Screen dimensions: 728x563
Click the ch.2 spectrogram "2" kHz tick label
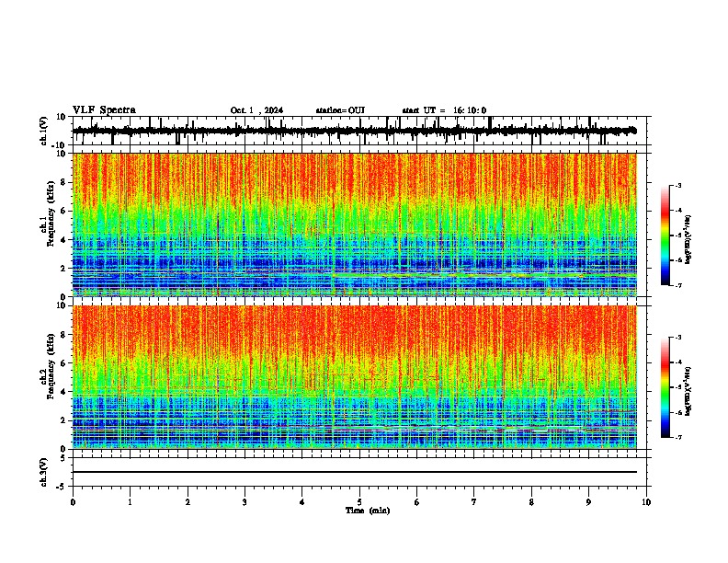63,420
